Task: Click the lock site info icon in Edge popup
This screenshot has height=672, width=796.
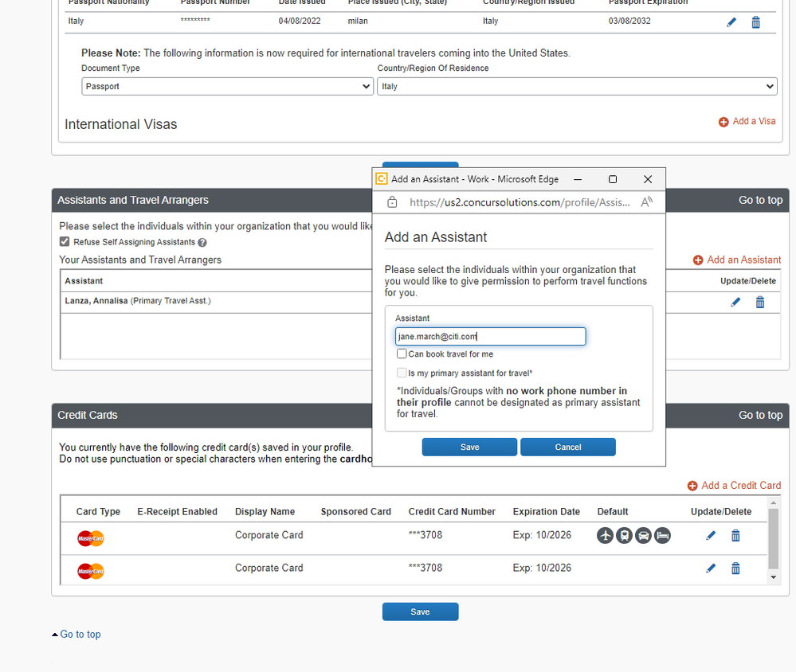Action: (392, 202)
